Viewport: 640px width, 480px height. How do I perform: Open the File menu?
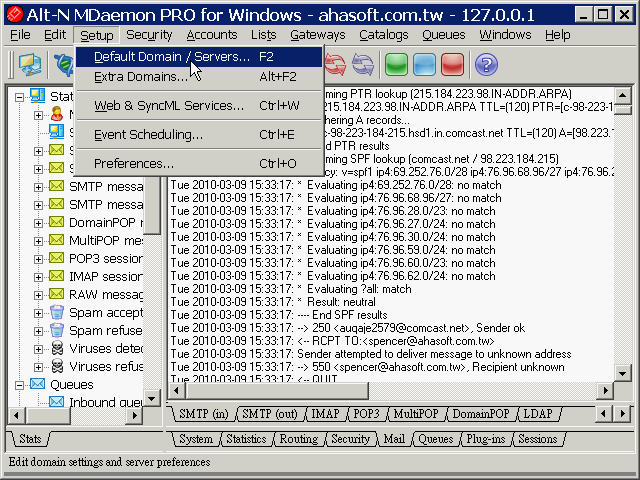(20, 35)
